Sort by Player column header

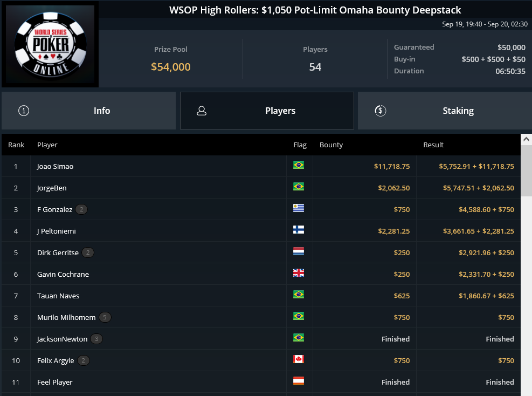click(47, 145)
